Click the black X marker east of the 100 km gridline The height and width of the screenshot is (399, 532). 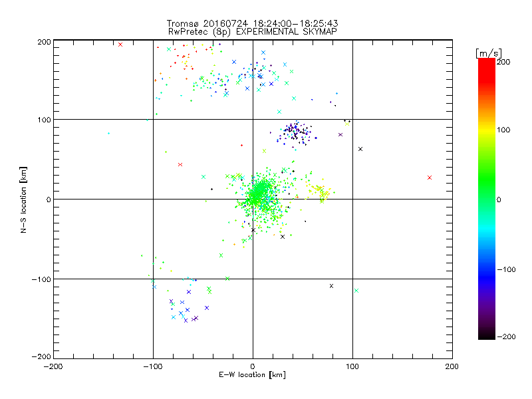pos(360,149)
